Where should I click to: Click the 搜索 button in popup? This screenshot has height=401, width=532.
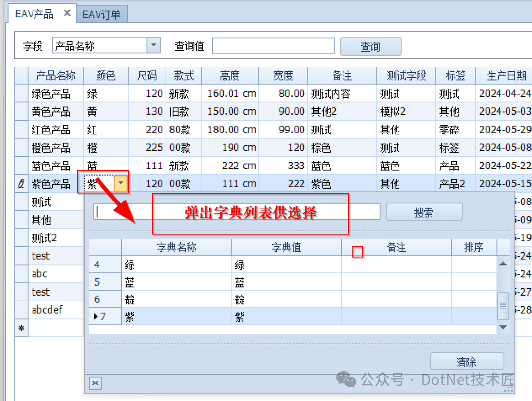tap(424, 212)
